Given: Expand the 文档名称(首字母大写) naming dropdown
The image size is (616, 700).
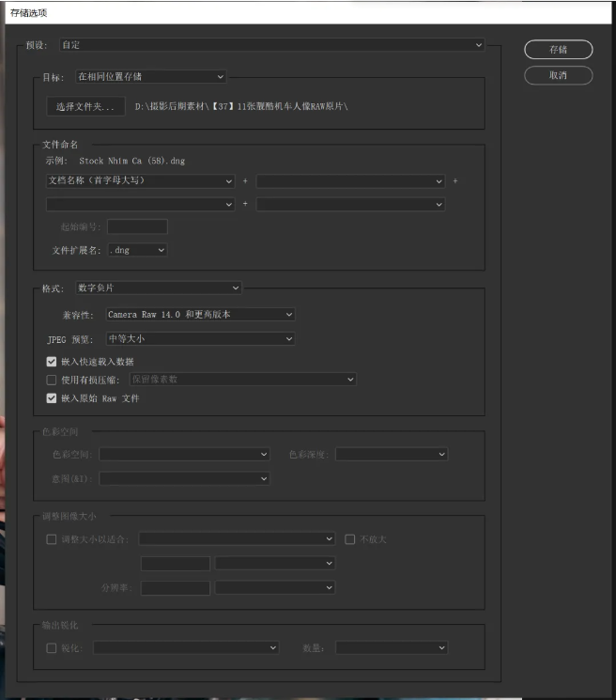Looking at the screenshot, I should [x=140, y=180].
